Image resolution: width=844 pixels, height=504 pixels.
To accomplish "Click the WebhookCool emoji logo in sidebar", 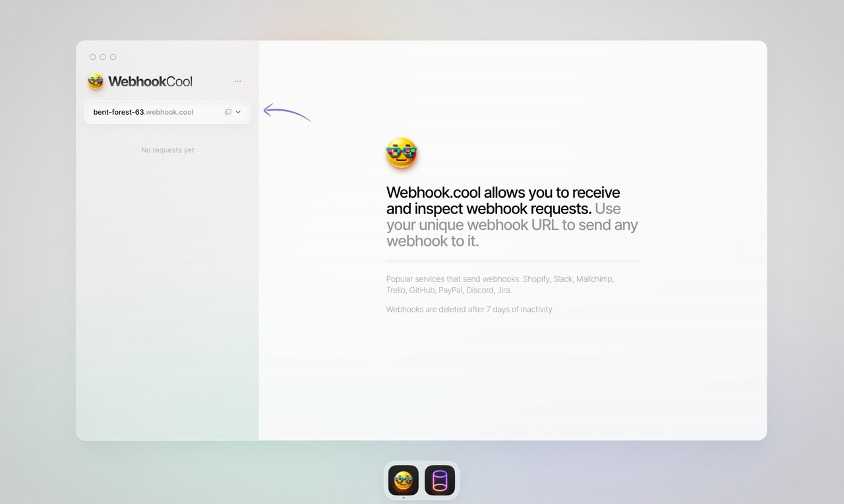I will (x=96, y=82).
